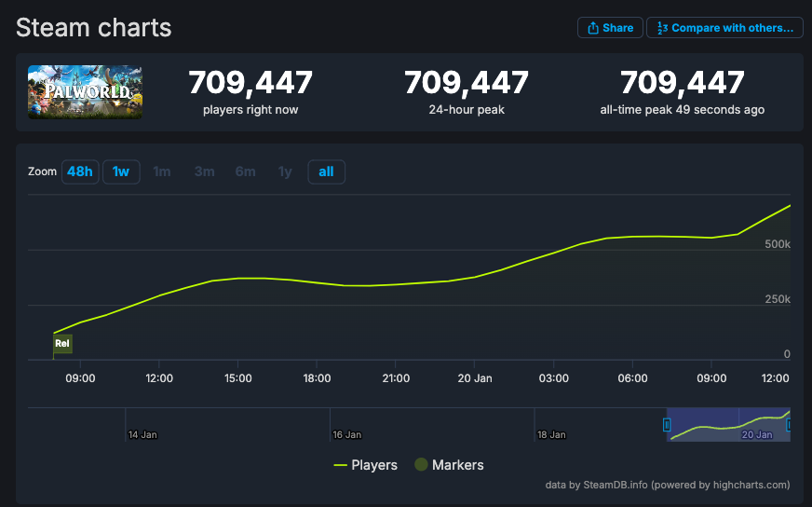Click the Rel release marker flag

pos(62,343)
